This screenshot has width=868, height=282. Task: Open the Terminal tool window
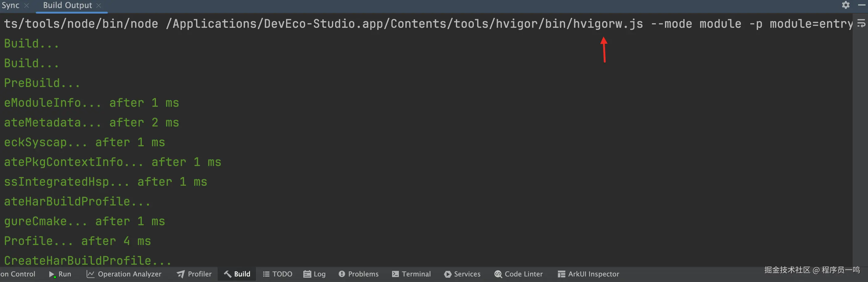pyautogui.click(x=411, y=274)
